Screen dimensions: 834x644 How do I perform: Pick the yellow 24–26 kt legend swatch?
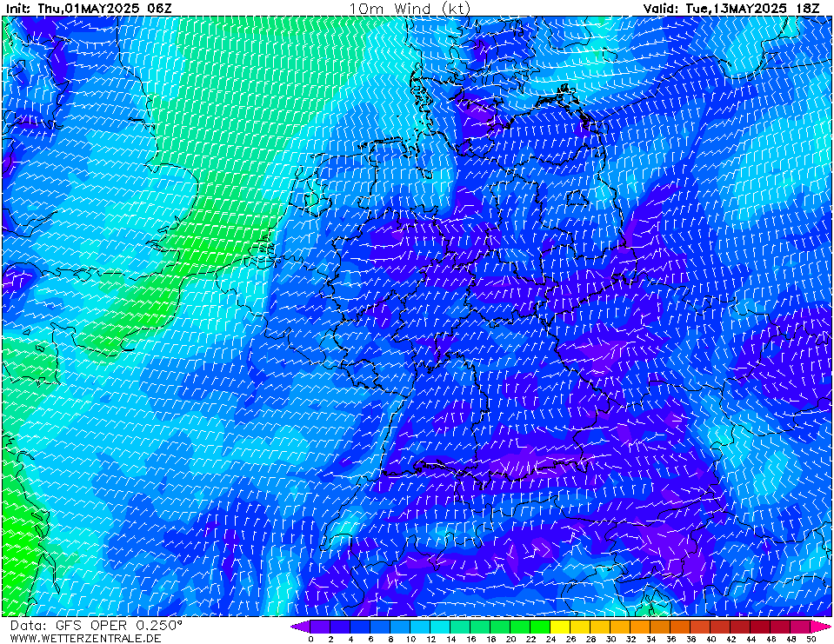tap(561, 627)
